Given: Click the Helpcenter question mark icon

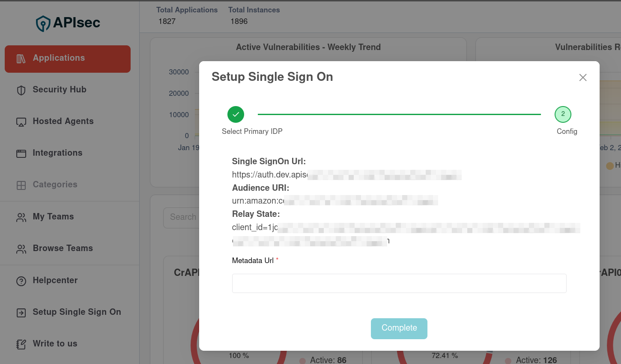Looking at the screenshot, I should (21, 281).
